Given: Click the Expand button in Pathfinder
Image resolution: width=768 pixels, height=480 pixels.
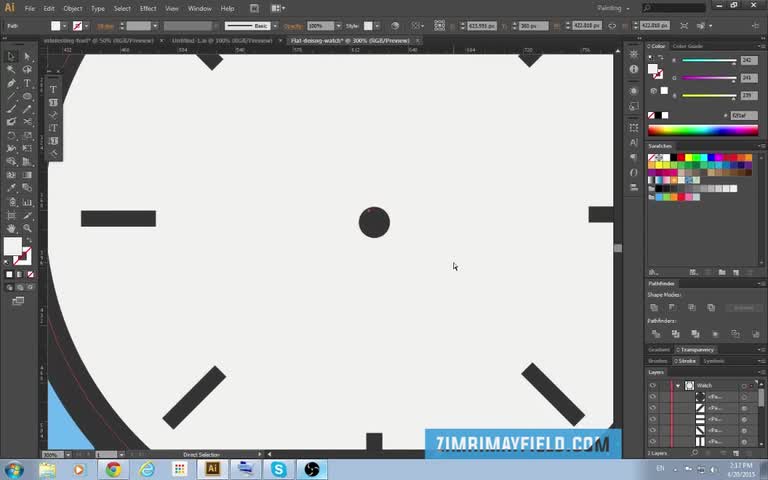Looking at the screenshot, I should click(744, 308).
